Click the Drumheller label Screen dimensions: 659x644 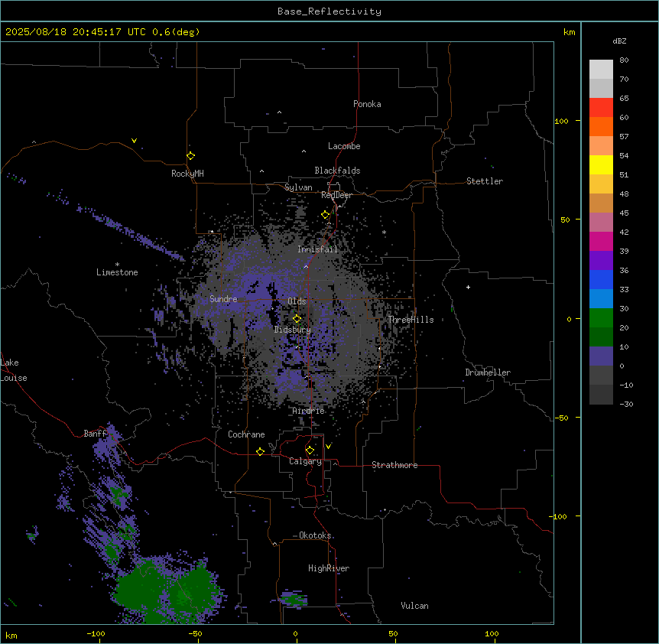tap(488, 372)
